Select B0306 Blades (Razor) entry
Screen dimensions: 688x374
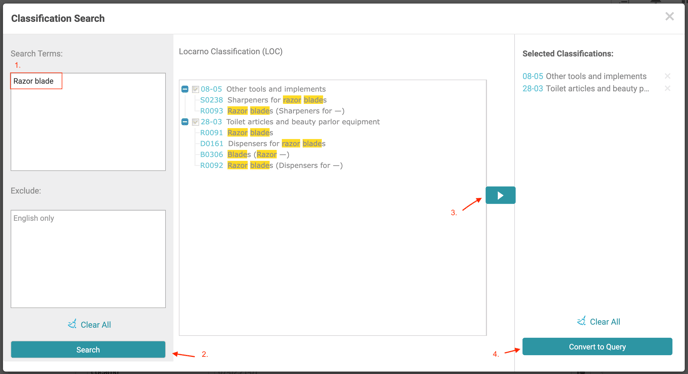(x=244, y=155)
